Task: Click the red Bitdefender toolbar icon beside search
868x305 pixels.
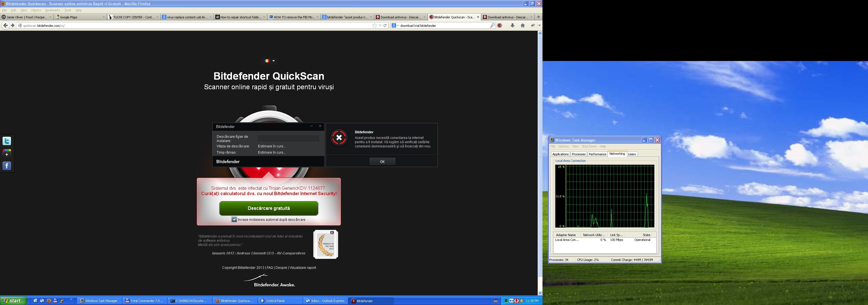Action: [500, 26]
